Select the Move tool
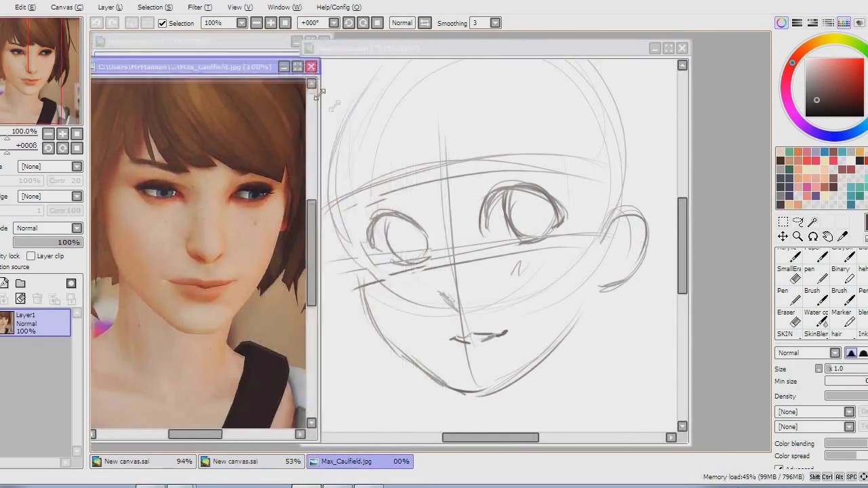 [x=783, y=237]
